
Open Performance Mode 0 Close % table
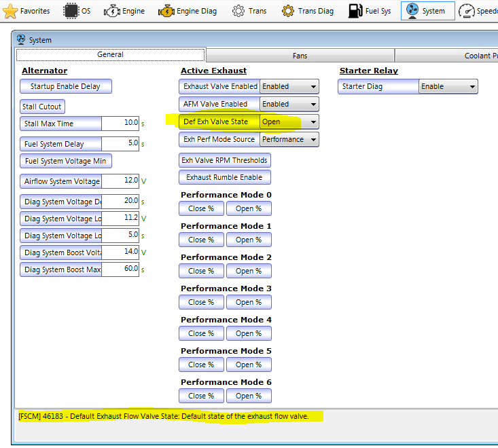click(x=201, y=209)
